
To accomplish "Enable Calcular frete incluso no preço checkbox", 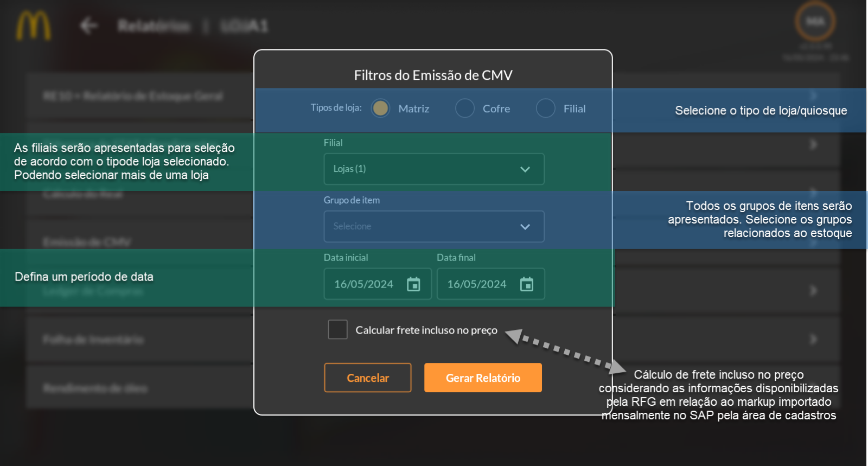I will (337, 329).
